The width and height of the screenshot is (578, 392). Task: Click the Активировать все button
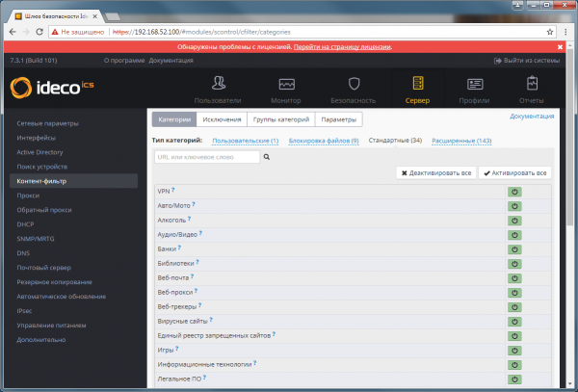515,172
